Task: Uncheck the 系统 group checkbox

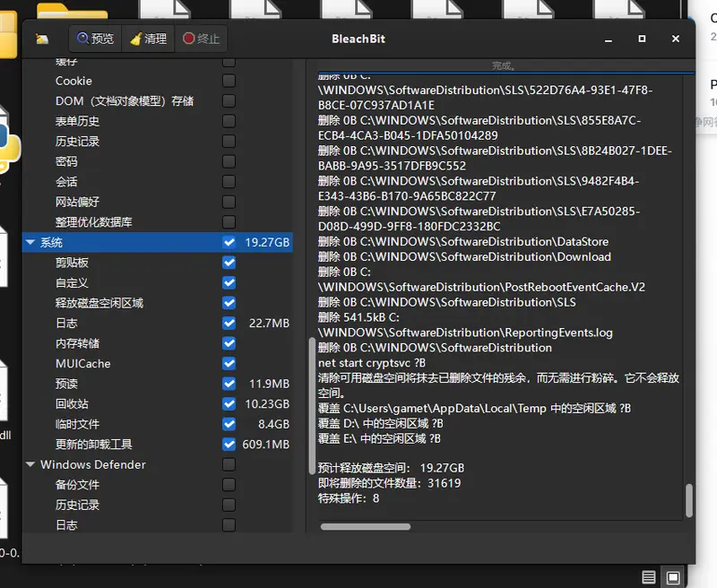Action: [229, 242]
